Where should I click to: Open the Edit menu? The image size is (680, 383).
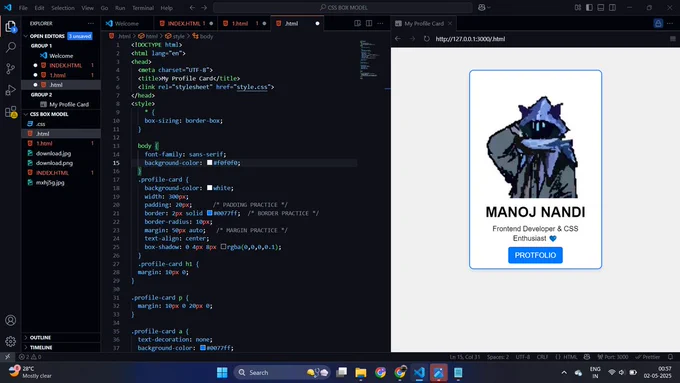pos(39,8)
